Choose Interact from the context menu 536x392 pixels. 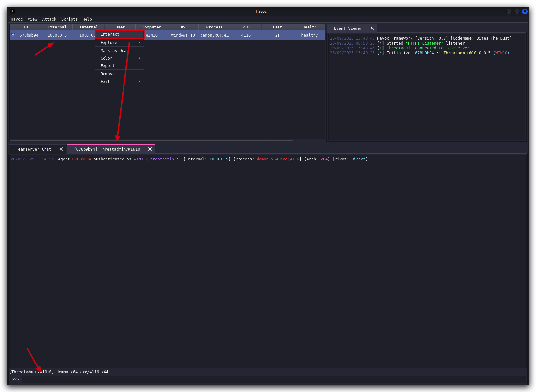pyautogui.click(x=120, y=34)
